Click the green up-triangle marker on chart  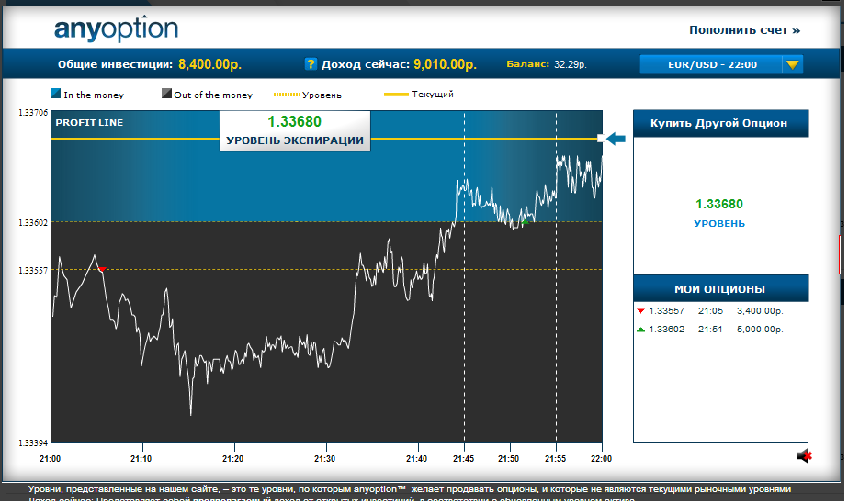pos(525,221)
